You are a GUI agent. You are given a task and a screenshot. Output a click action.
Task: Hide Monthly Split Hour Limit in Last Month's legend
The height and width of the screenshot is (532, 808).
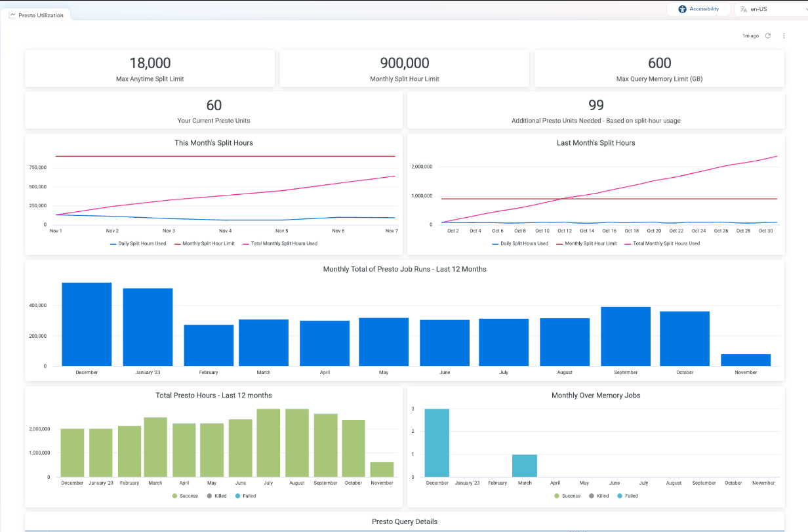[592, 243]
